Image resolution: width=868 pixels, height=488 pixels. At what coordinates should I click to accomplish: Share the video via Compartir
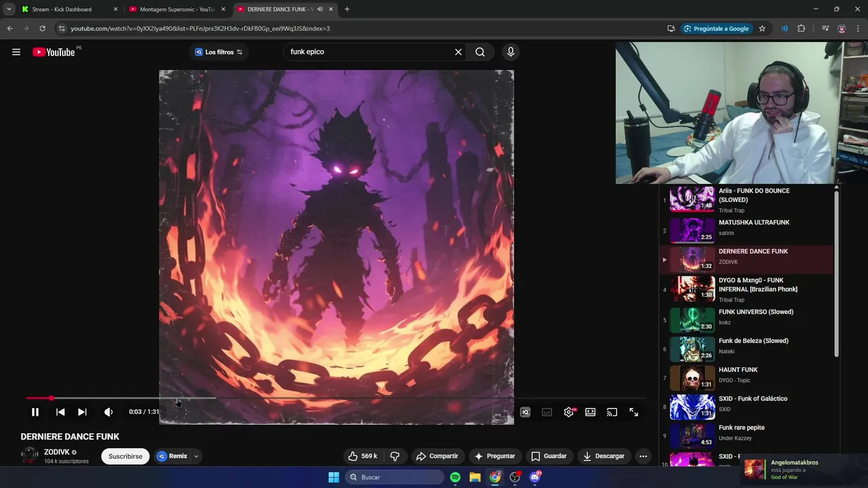click(x=437, y=456)
